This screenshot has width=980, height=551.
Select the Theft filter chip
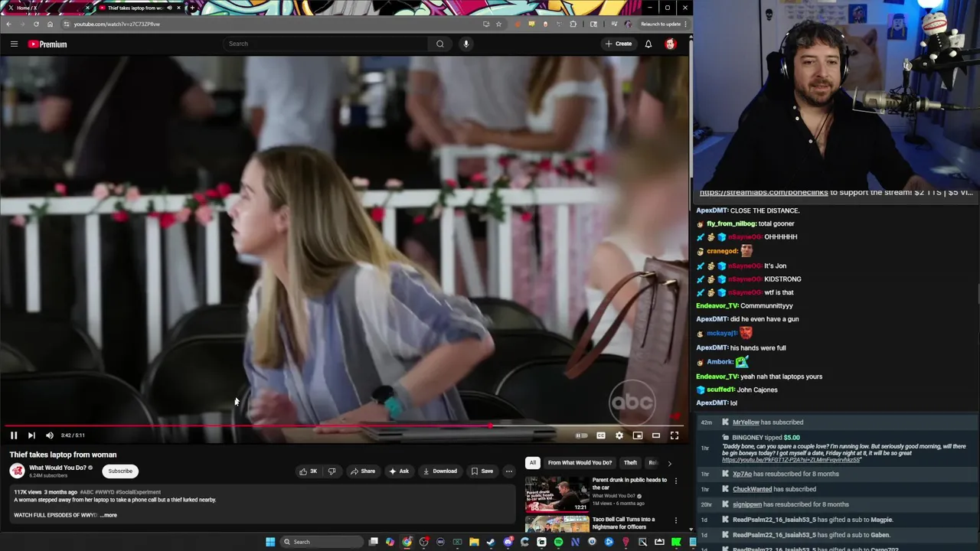pos(630,463)
